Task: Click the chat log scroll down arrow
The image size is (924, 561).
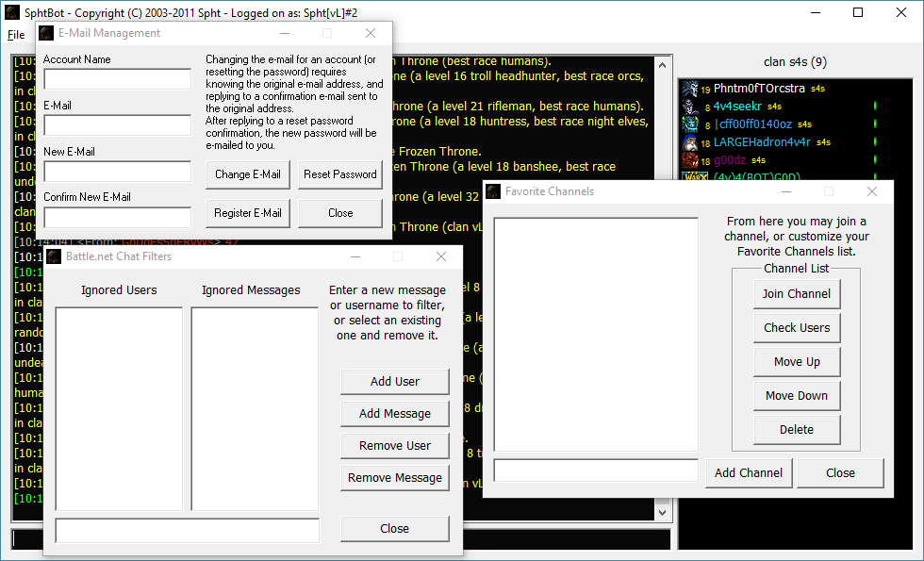Action: (x=662, y=513)
